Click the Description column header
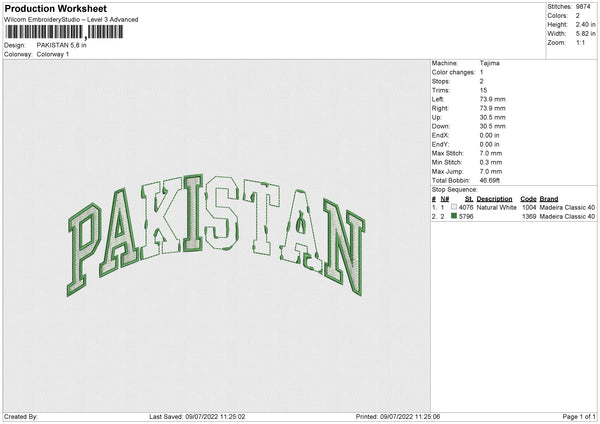Screen dimensions: 600x424 pos(494,199)
